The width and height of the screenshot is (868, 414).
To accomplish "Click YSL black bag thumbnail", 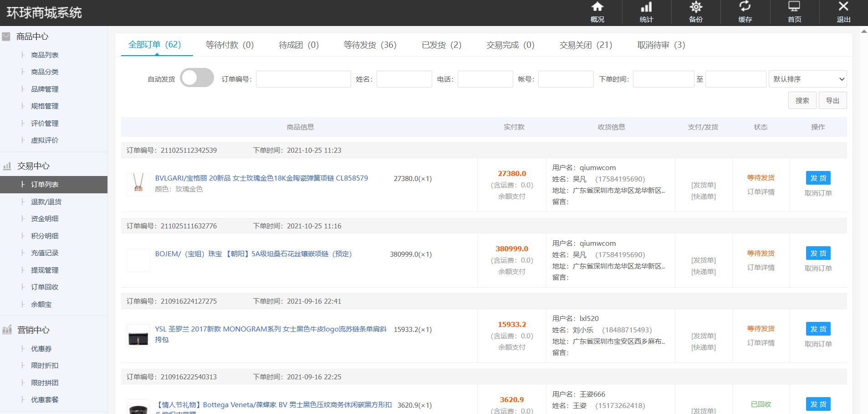I will point(138,336).
